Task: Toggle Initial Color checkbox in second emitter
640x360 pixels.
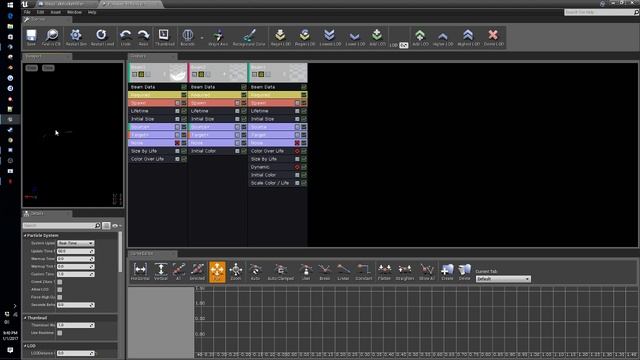Action: pos(244,151)
